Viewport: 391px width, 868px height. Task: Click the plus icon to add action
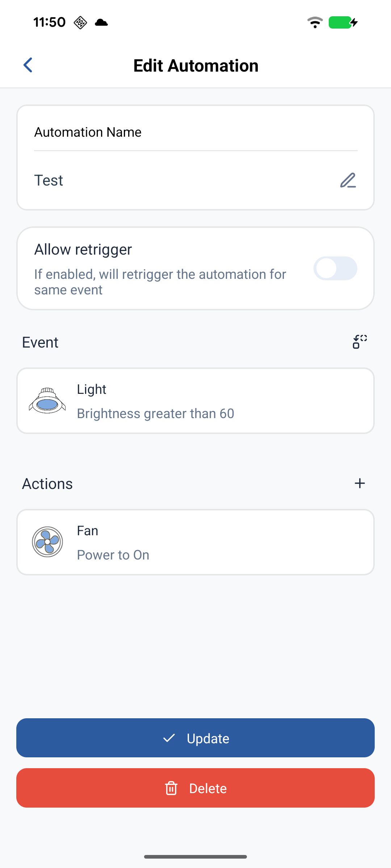point(360,483)
